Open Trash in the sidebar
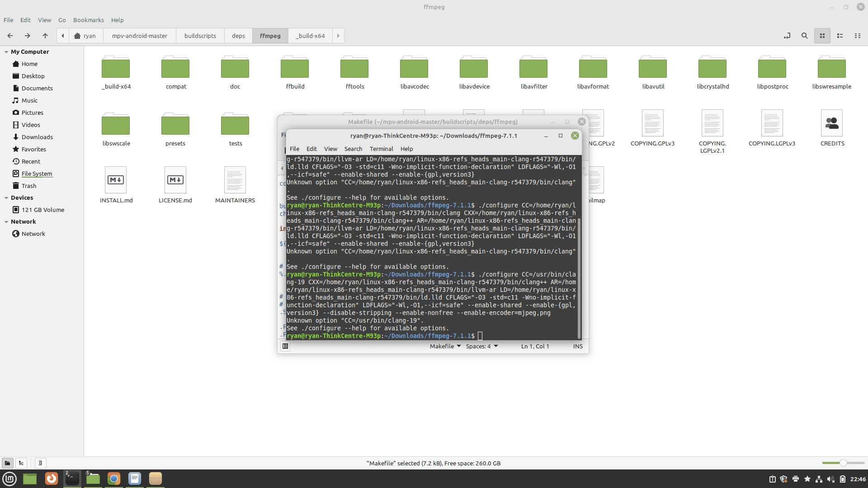This screenshot has width=868, height=488. click(x=29, y=186)
